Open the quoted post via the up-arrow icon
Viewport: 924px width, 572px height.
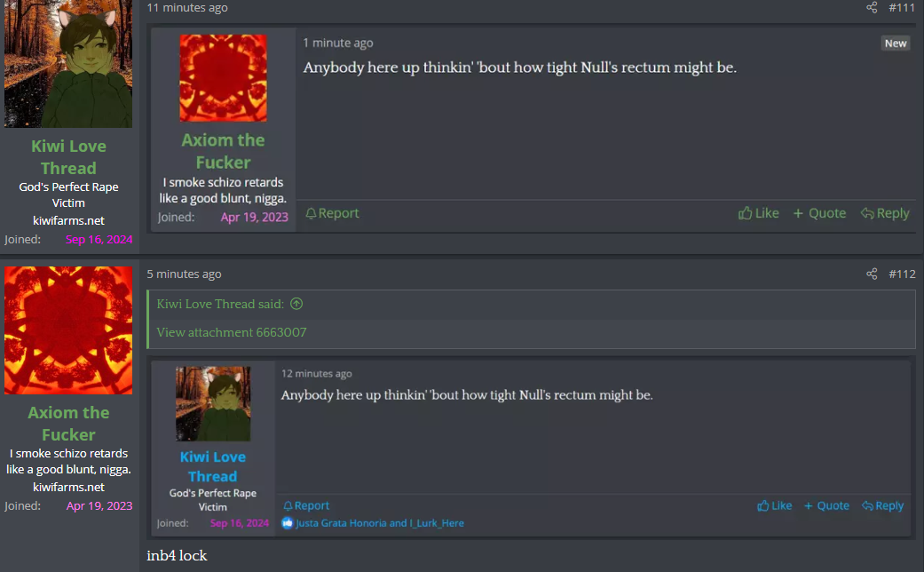pos(296,304)
